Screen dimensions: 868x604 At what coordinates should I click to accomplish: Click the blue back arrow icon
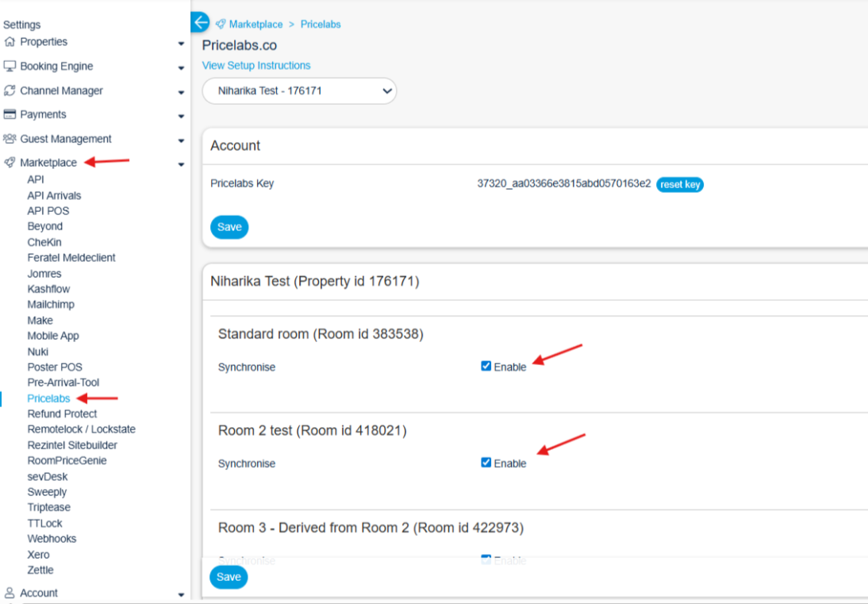(x=200, y=22)
